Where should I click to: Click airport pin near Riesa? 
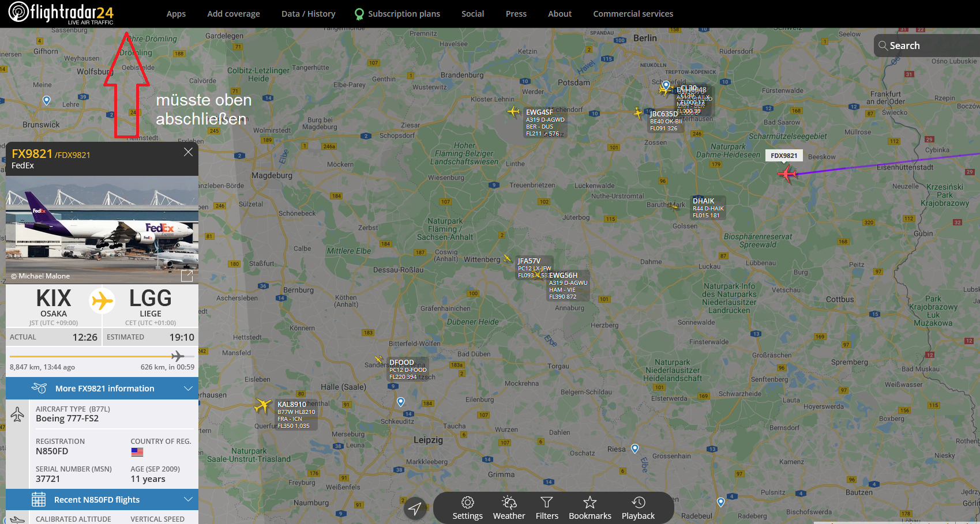click(635, 449)
